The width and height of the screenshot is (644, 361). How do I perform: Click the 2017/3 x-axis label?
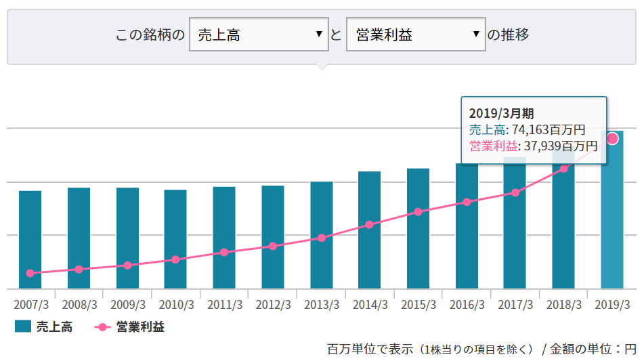click(x=515, y=305)
